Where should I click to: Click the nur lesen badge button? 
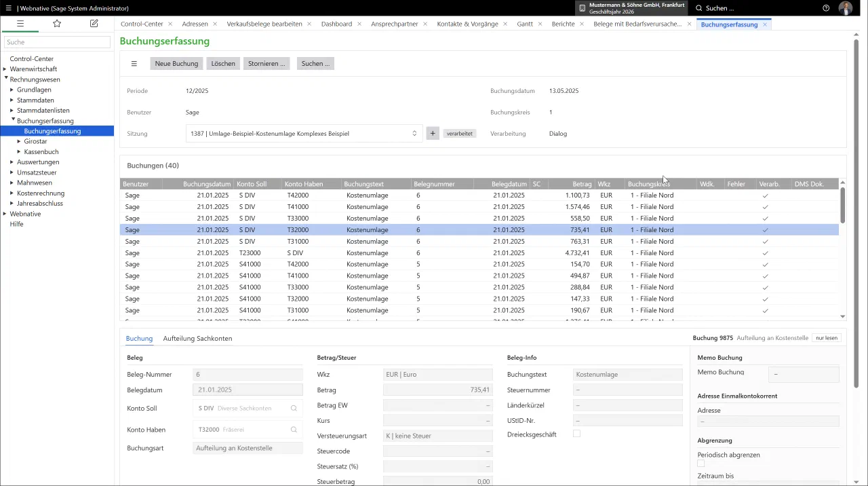click(827, 338)
